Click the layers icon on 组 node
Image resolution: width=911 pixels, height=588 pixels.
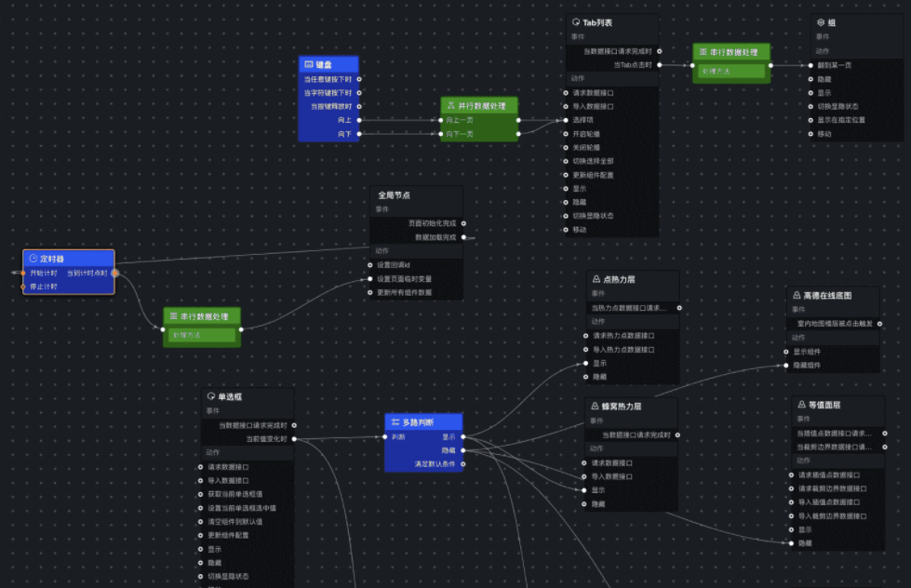click(821, 22)
